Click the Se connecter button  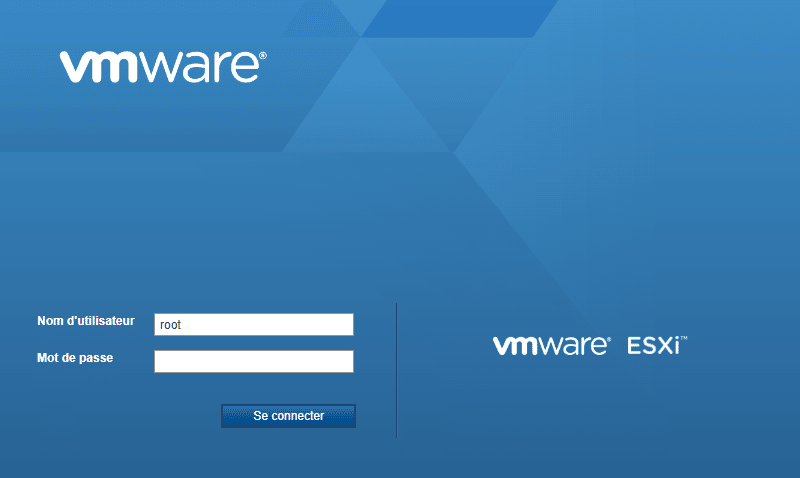[288, 416]
